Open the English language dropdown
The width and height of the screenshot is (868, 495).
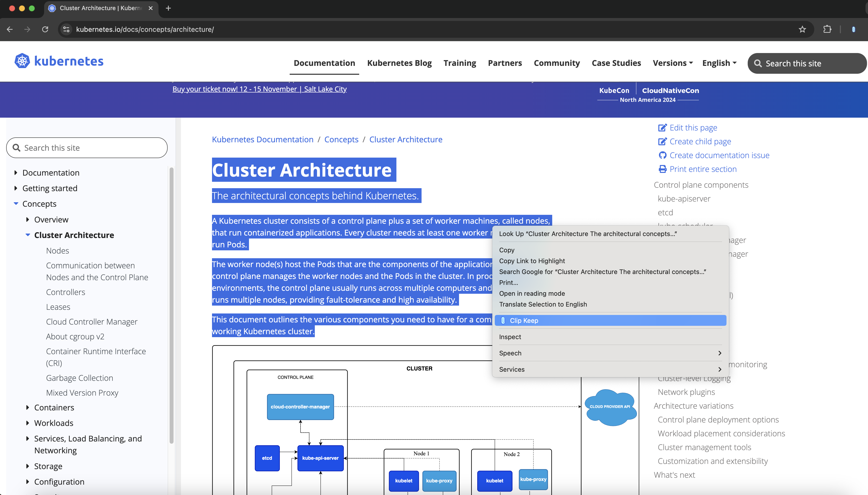pos(719,63)
